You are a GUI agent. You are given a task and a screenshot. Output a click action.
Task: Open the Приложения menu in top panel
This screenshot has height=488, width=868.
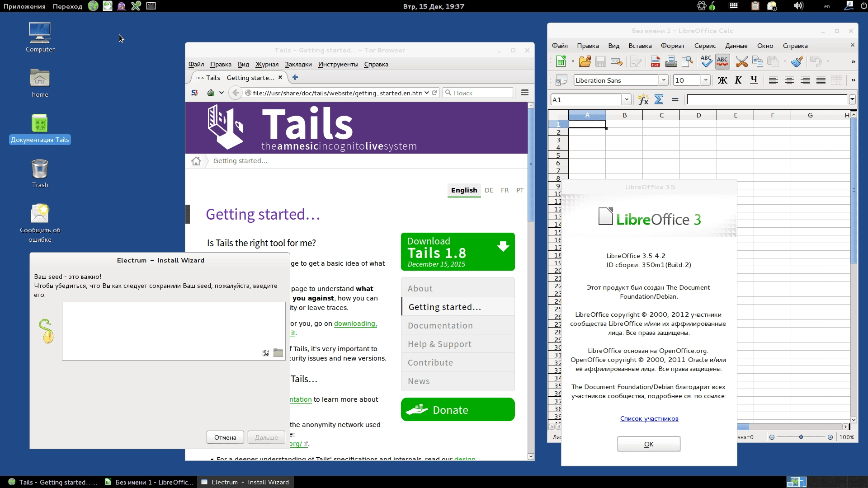pyautogui.click(x=24, y=6)
